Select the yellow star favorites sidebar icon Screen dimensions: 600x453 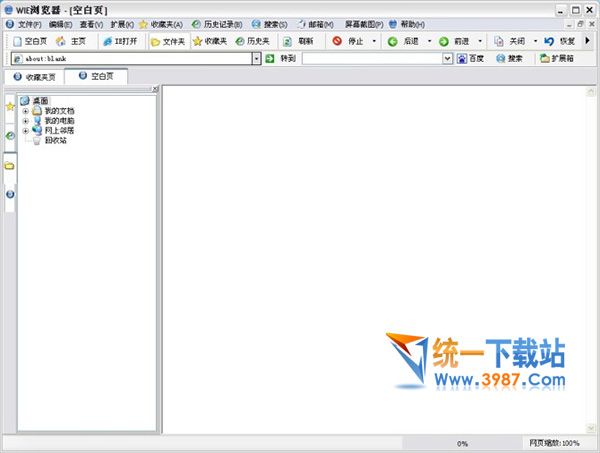[x=10, y=106]
